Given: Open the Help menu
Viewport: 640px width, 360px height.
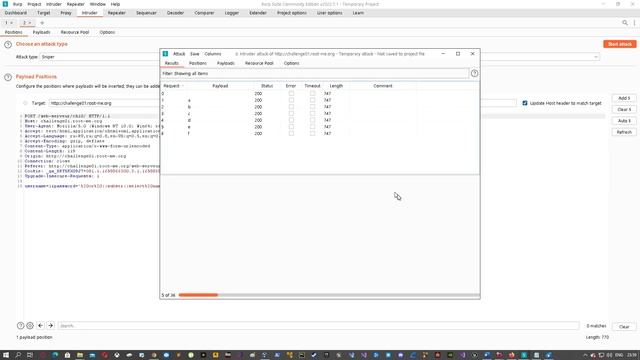Looking at the screenshot, I should click(116, 4).
